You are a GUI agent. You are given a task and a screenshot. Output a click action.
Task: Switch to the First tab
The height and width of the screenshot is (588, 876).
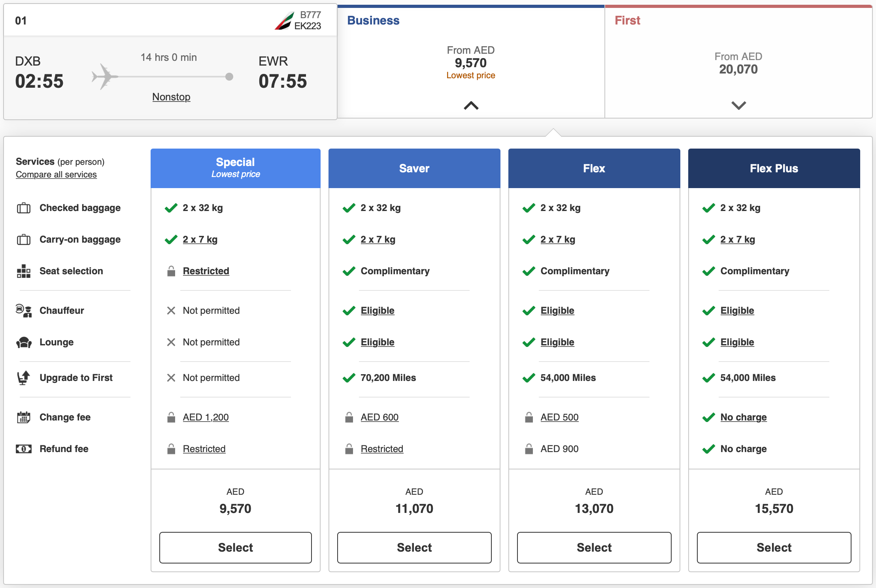click(627, 20)
